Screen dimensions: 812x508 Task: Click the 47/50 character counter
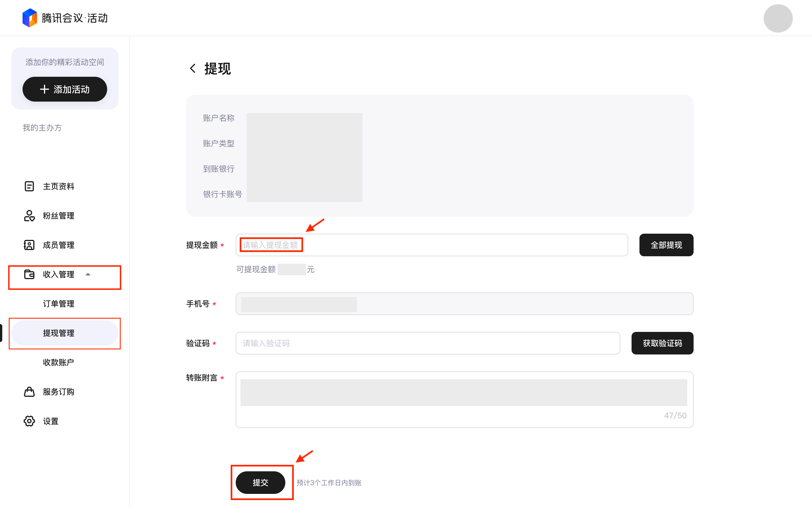click(675, 415)
